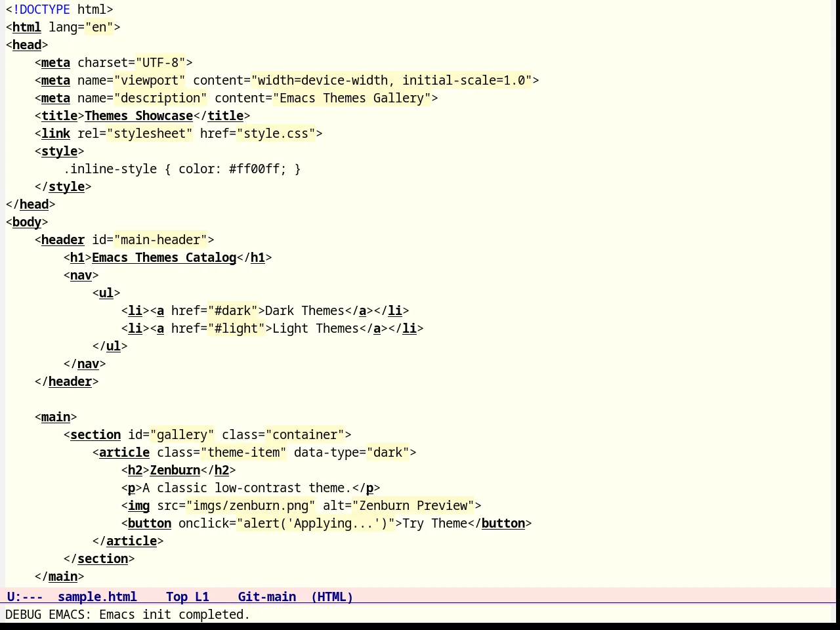
Task: Click the "container" class value
Action: [x=305, y=434]
